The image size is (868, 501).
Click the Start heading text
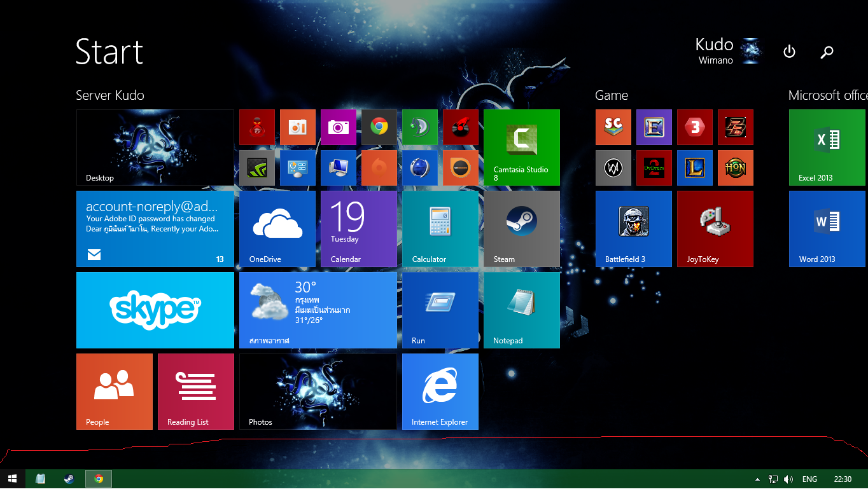pyautogui.click(x=109, y=51)
